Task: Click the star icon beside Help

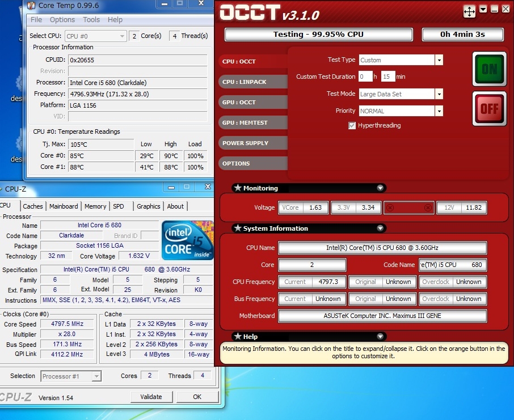Action: 238,336
